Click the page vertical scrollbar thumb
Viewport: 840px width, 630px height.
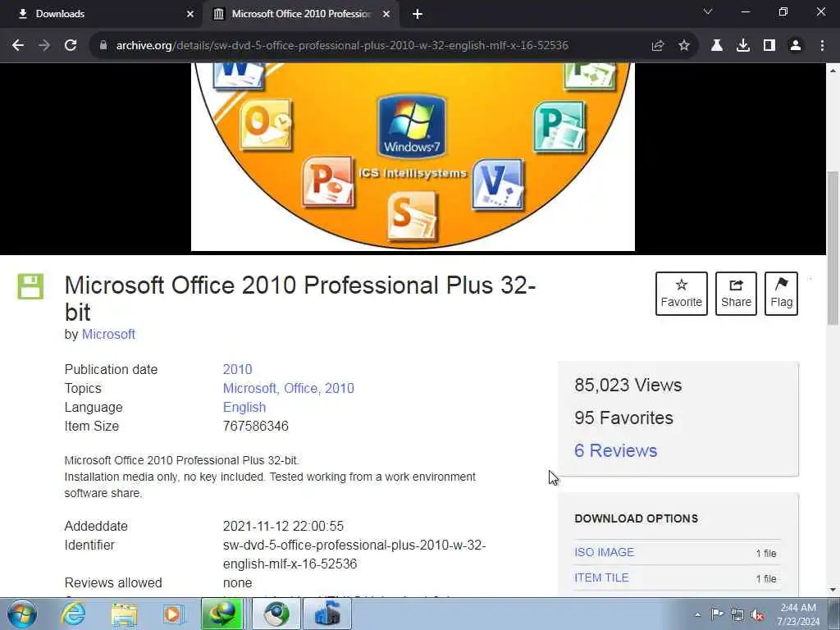(x=833, y=248)
